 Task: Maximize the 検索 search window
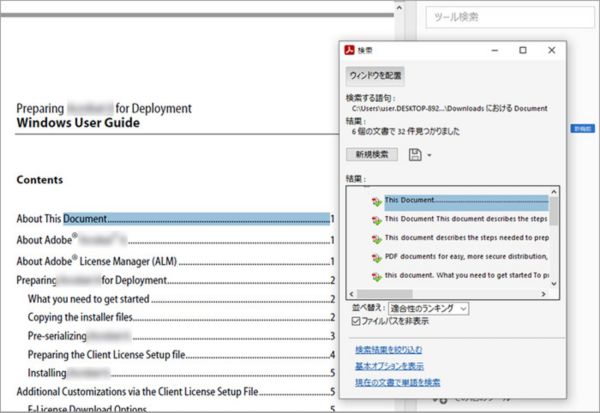(523, 50)
